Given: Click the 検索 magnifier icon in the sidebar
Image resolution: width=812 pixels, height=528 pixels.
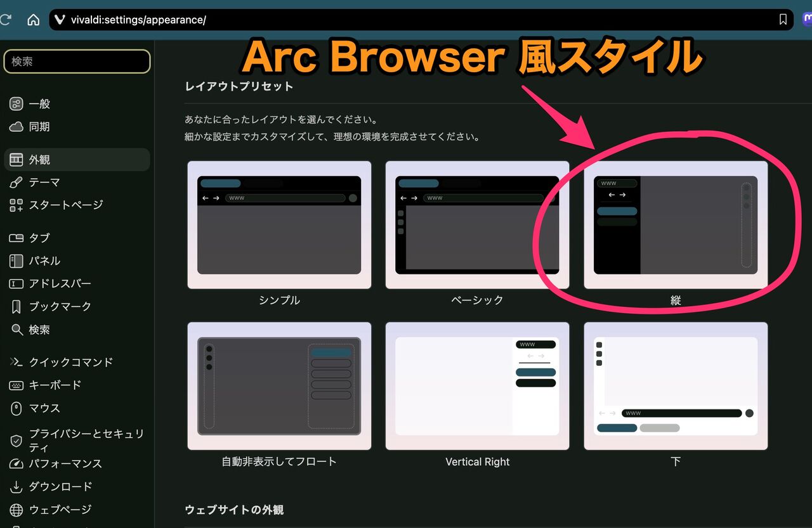Looking at the screenshot, I should click(16, 330).
